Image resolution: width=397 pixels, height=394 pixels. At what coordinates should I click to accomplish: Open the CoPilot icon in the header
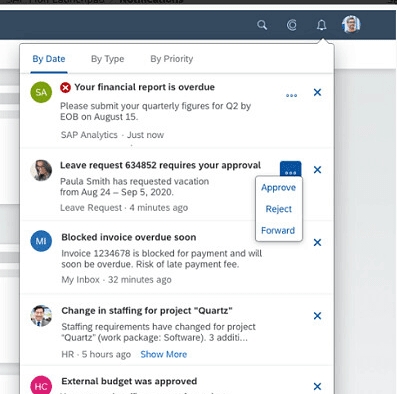pyautogui.click(x=292, y=25)
